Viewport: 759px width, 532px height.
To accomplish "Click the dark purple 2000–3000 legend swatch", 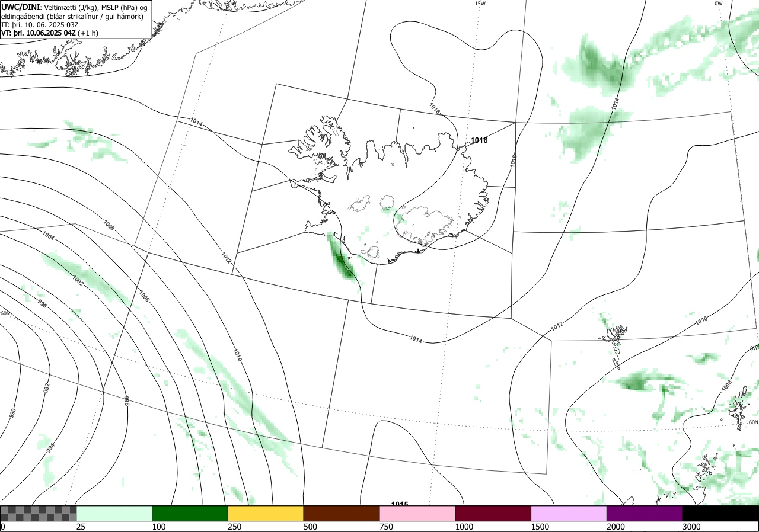I will (x=645, y=513).
